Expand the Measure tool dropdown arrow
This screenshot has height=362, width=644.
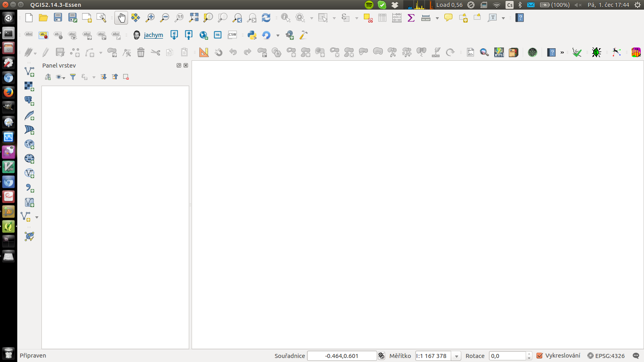(x=437, y=18)
